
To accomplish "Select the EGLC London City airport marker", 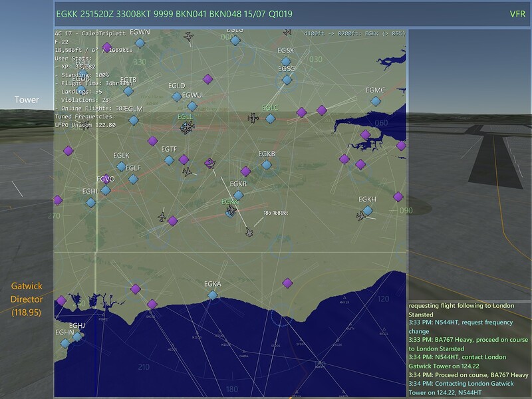I will (x=271, y=119).
